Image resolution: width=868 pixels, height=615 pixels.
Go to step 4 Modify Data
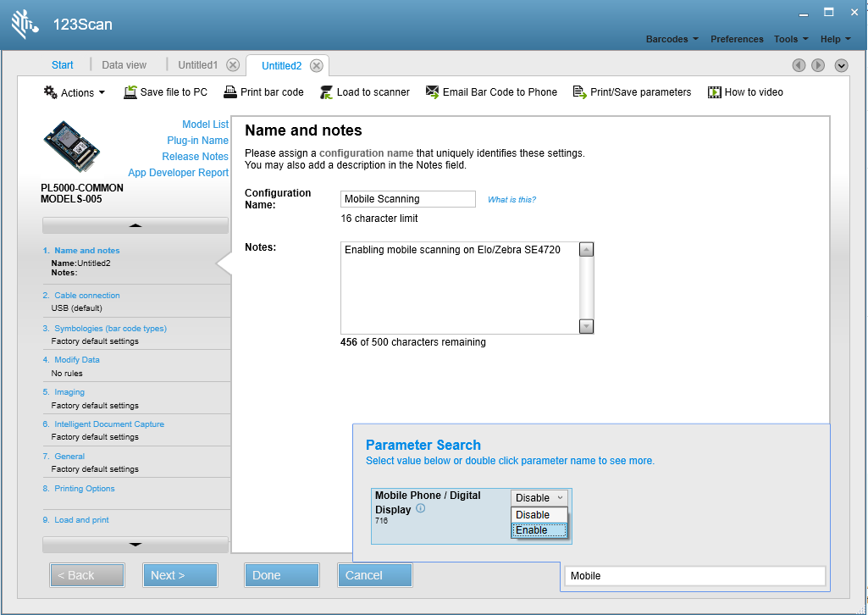tap(77, 359)
